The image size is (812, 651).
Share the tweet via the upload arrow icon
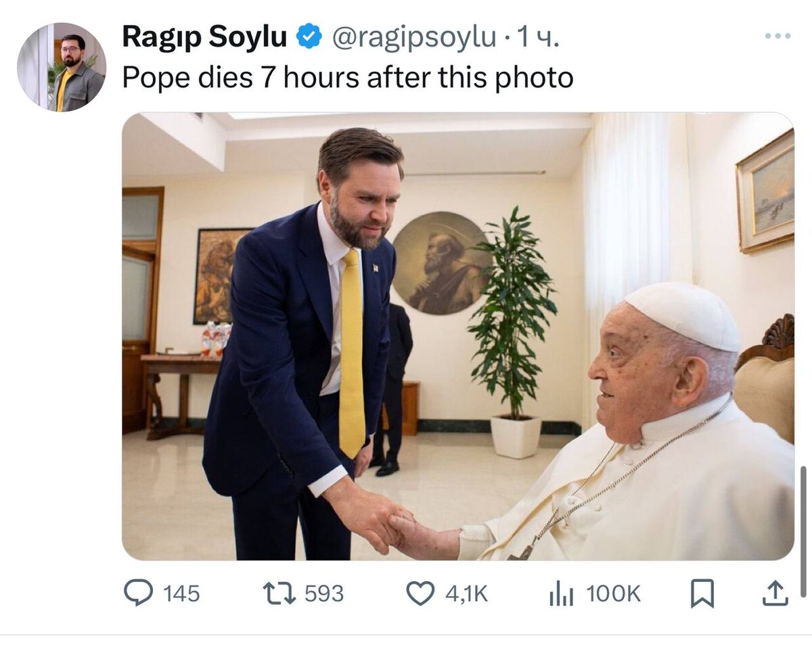tap(775, 593)
